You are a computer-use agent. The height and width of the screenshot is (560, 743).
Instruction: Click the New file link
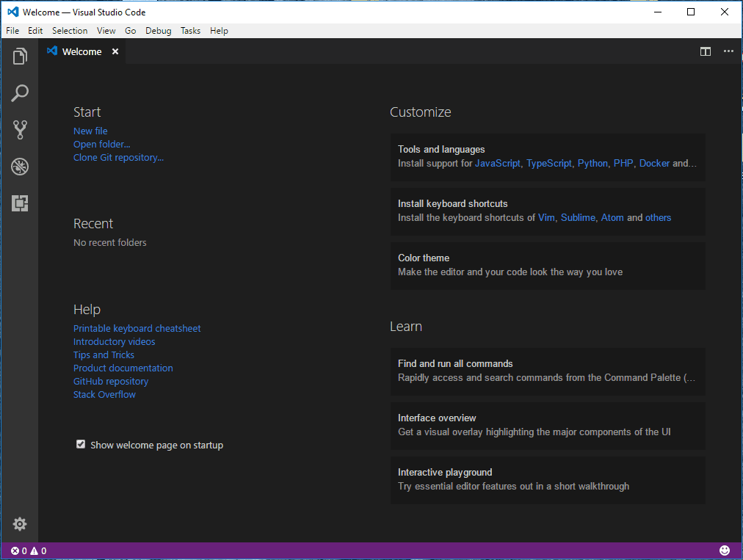[90, 131]
